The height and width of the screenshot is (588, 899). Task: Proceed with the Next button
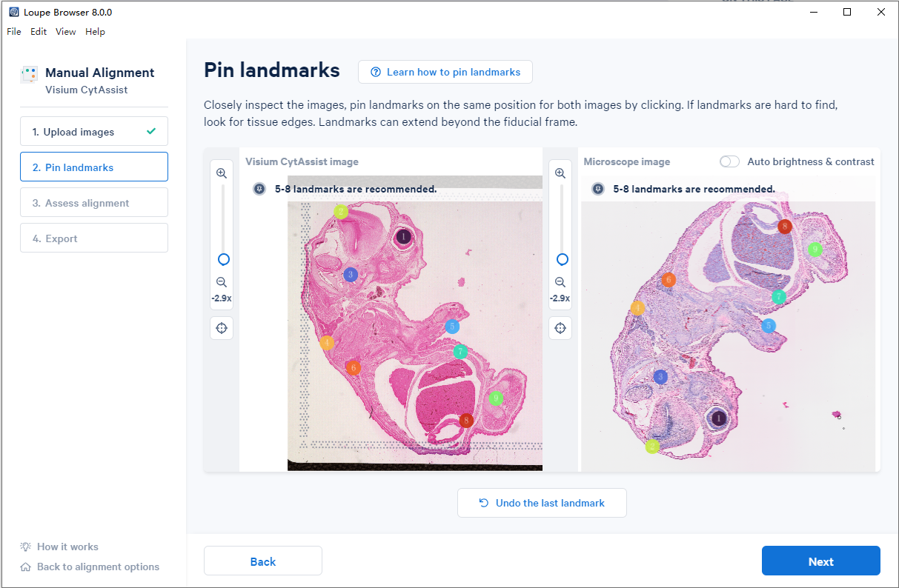click(x=821, y=561)
